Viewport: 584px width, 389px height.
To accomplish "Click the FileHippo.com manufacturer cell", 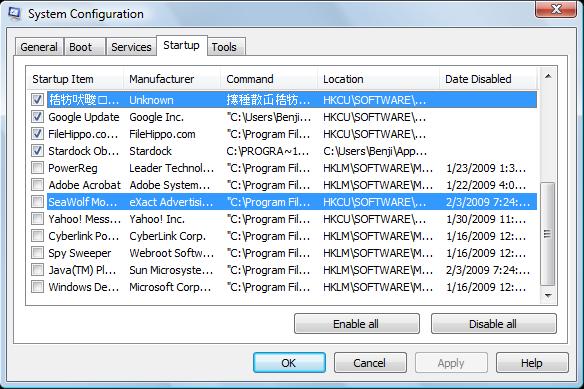I will pos(162,134).
